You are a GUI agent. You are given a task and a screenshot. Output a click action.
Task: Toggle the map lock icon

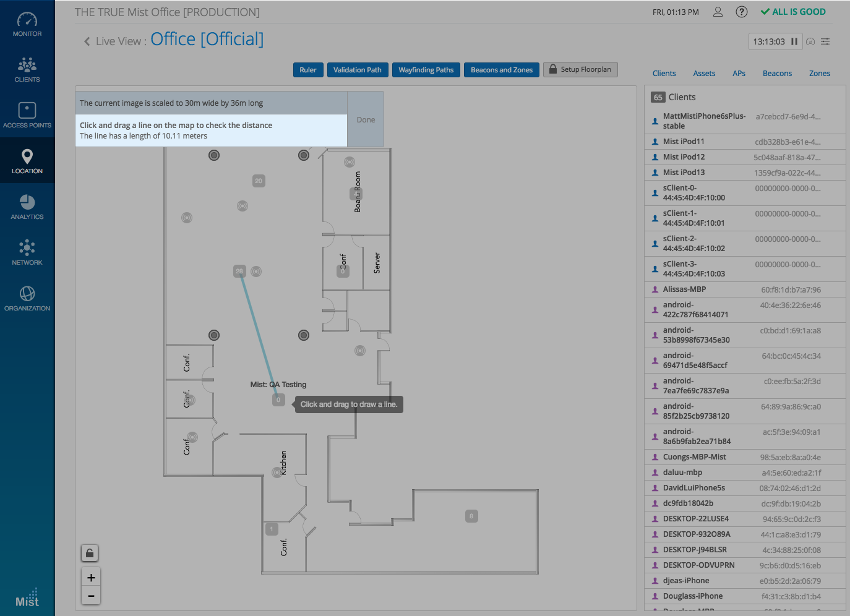pos(90,553)
